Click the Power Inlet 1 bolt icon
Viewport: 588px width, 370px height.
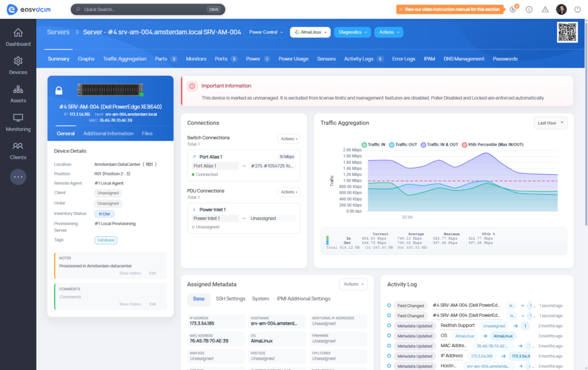[x=194, y=210]
